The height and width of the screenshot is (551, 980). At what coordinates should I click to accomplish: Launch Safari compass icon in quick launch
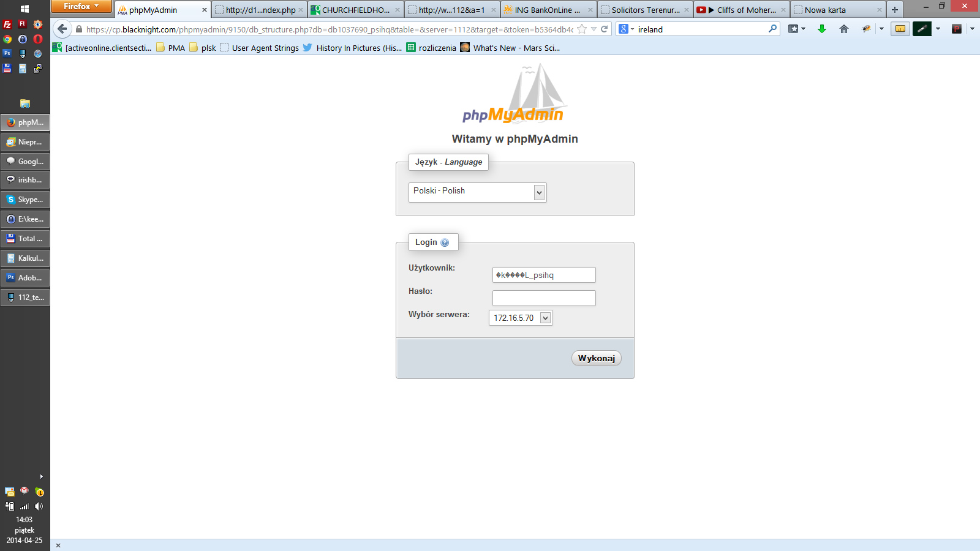(38, 53)
